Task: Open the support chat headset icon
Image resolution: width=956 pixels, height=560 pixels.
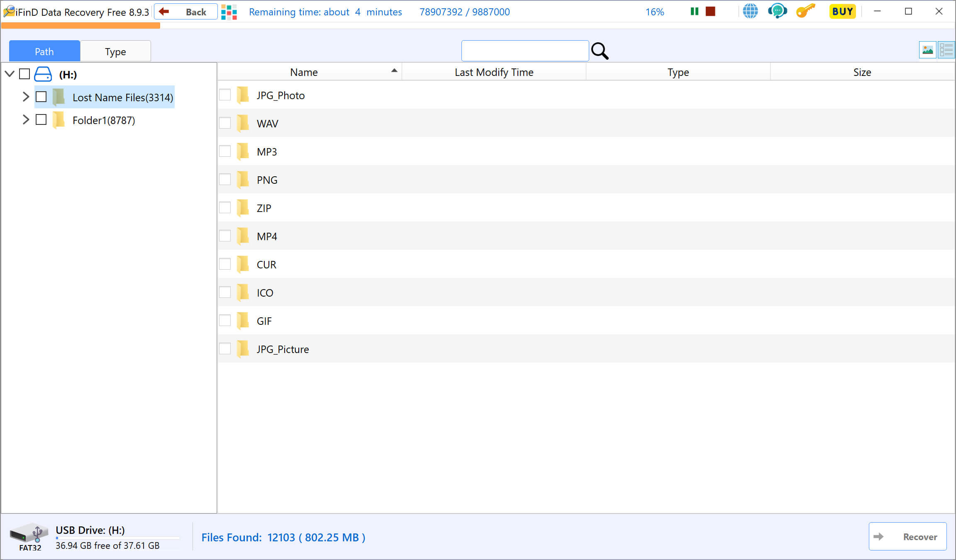Action: click(777, 11)
